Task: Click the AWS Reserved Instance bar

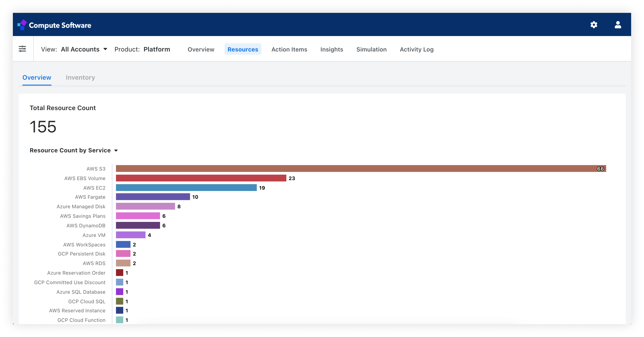Action: click(x=120, y=310)
